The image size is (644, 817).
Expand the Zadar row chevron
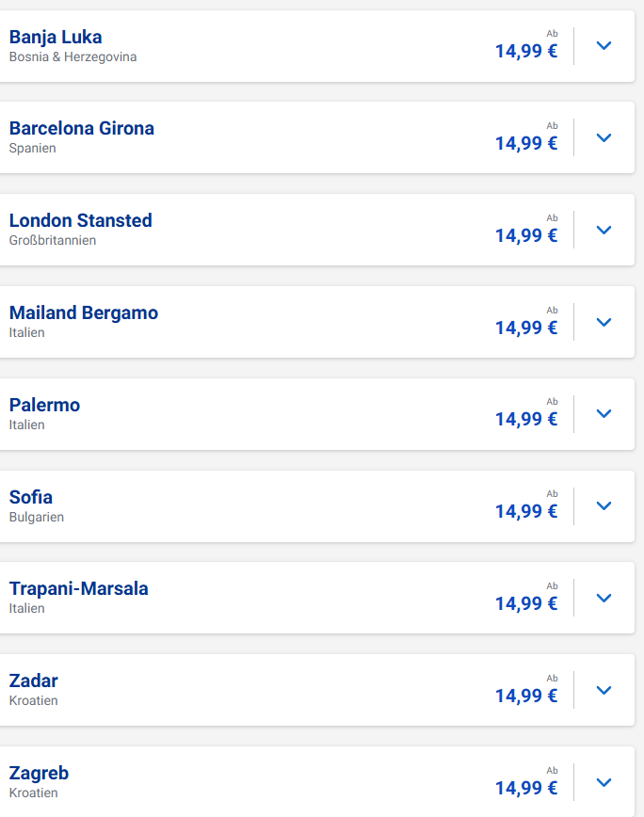[x=604, y=690]
